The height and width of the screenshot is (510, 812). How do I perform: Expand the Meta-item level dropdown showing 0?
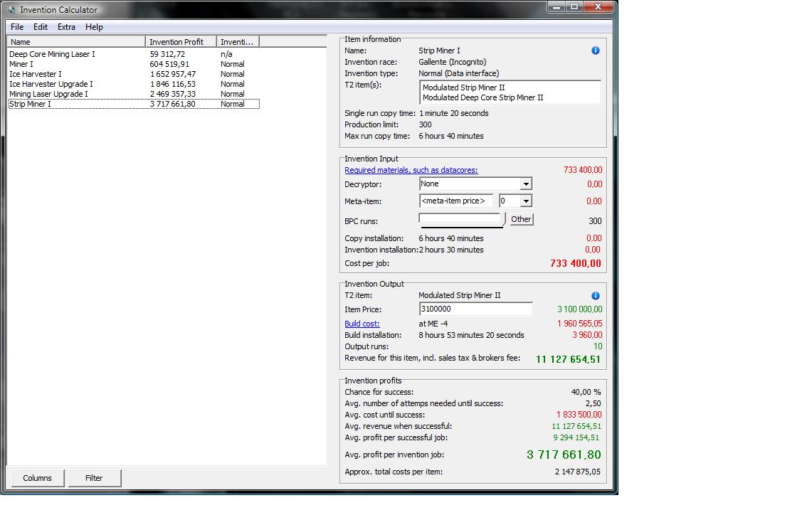[x=526, y=201]
